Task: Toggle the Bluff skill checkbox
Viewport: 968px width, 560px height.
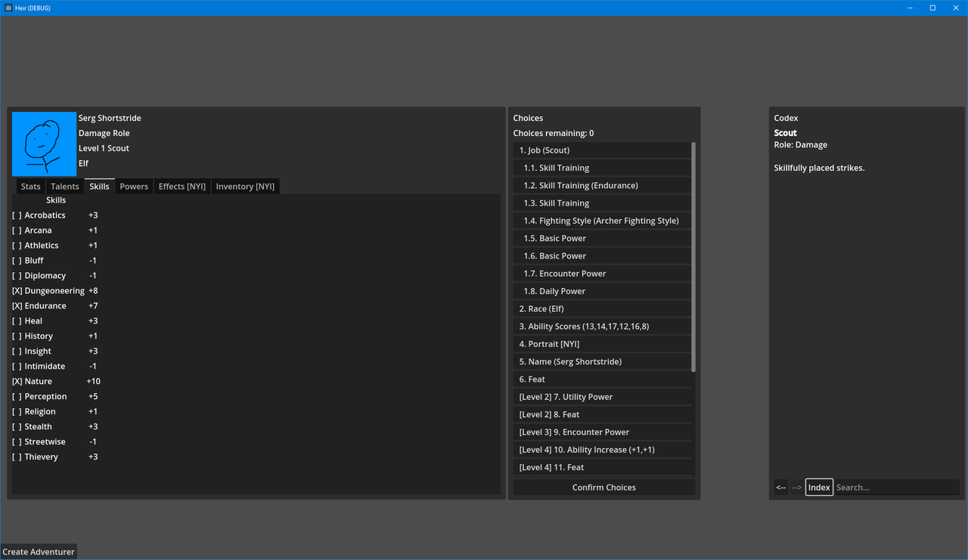Action: [17, 261]
